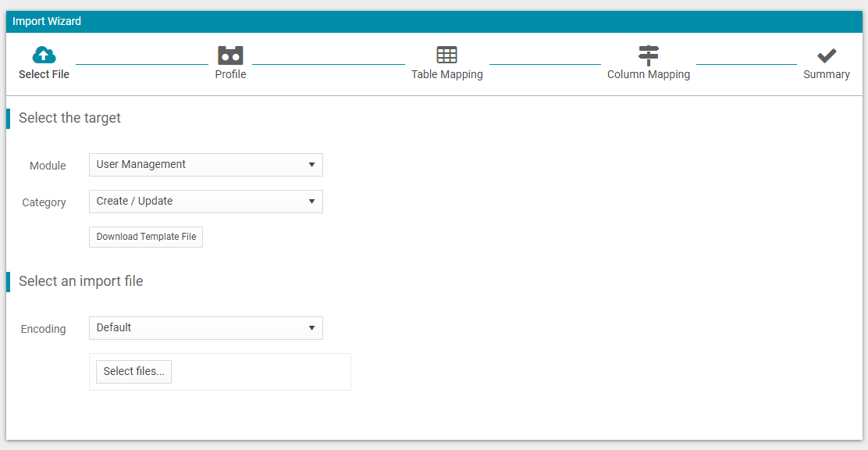Viewport: 868px width, 450px height.
Task: Jump to the Table Mapping step label
Action: click(x=446, y=74)
